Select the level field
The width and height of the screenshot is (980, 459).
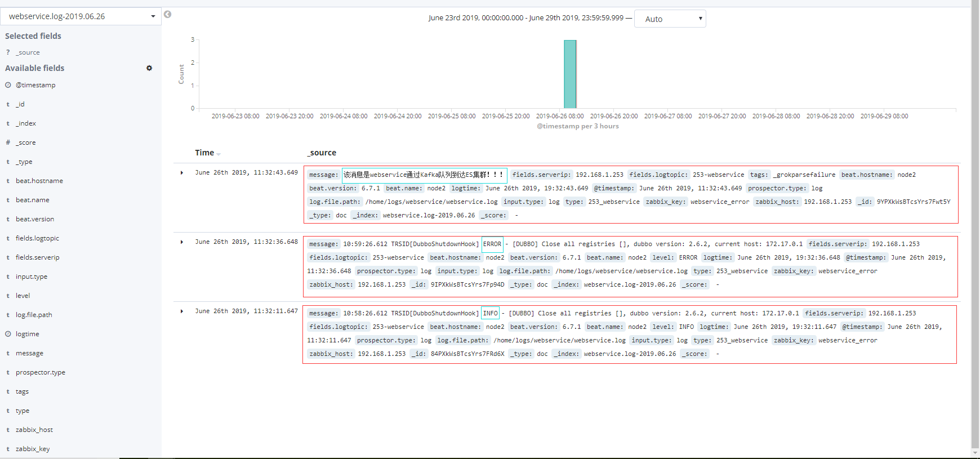coord(23,296)
